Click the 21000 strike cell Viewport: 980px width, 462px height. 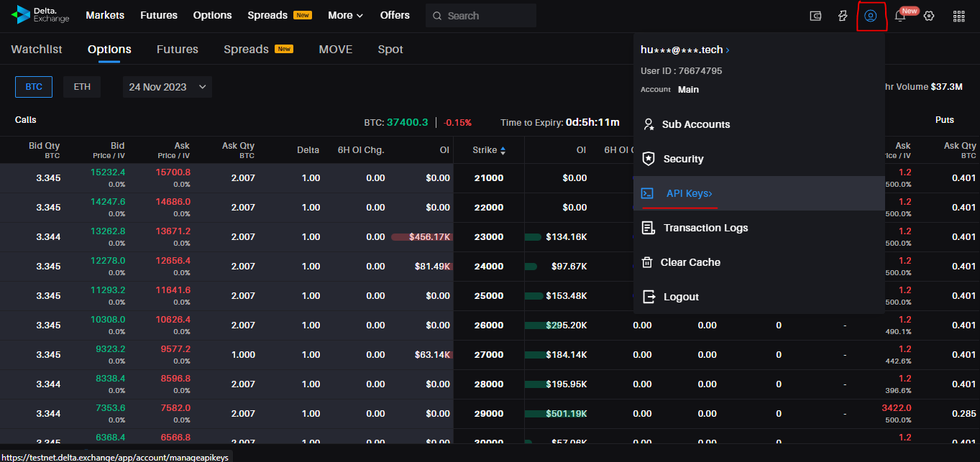pos(489,178)
